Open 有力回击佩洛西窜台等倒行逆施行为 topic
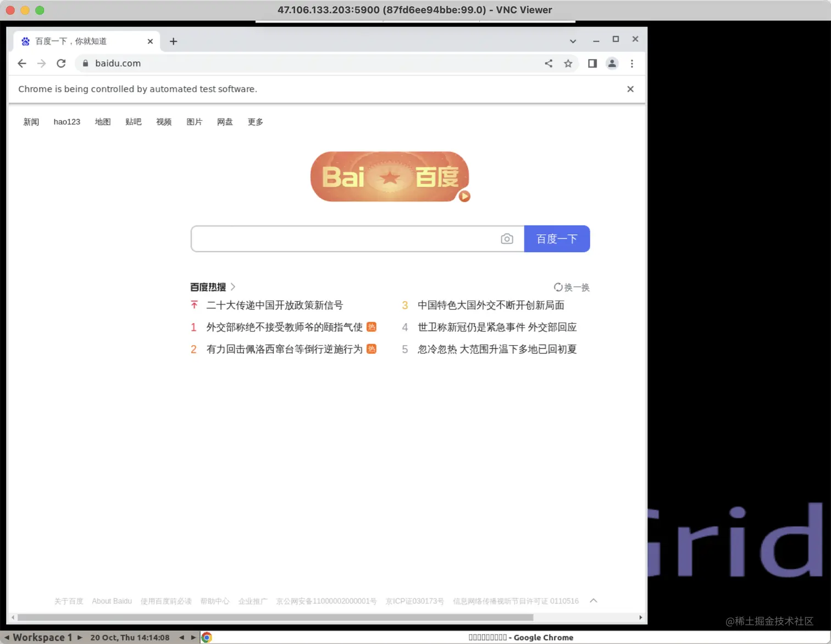 (x=285, y=349)
